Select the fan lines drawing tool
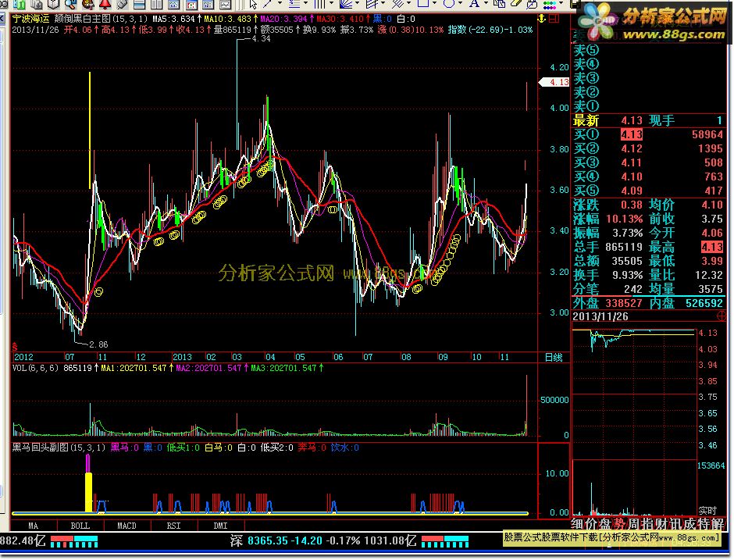Image resolution: width=734 pixels, height=560 pixels. pyautogui.click(x=346, y=4)
